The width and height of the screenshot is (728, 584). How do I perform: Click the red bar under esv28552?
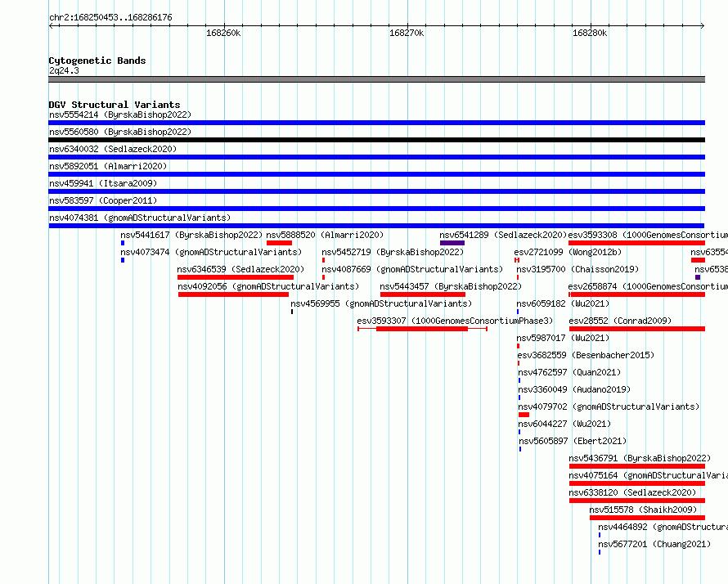click(x=637, y=329)
